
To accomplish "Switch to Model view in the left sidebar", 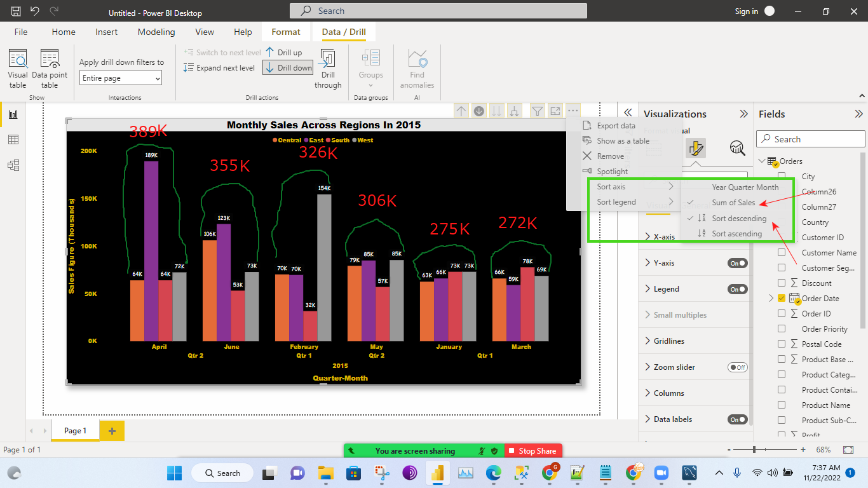I will click(x=13, y=165).
